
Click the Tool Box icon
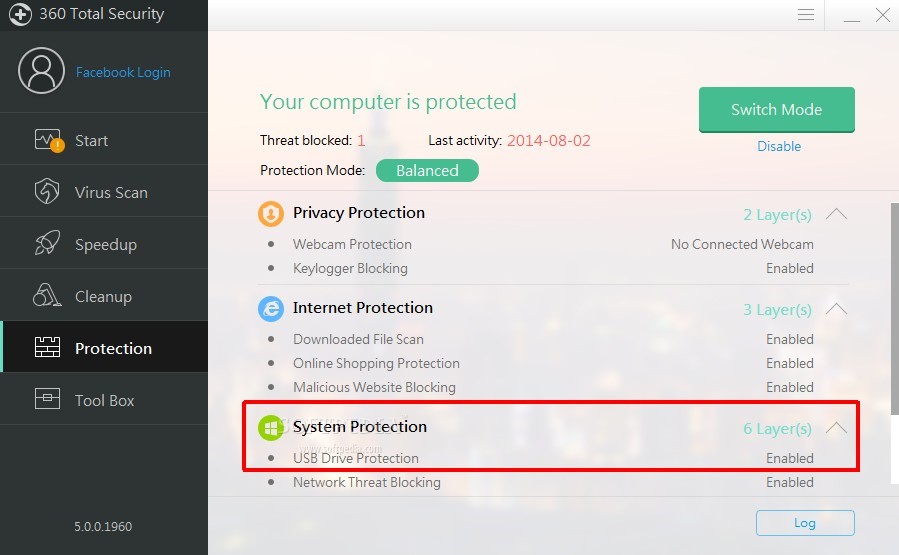point(47,400)
